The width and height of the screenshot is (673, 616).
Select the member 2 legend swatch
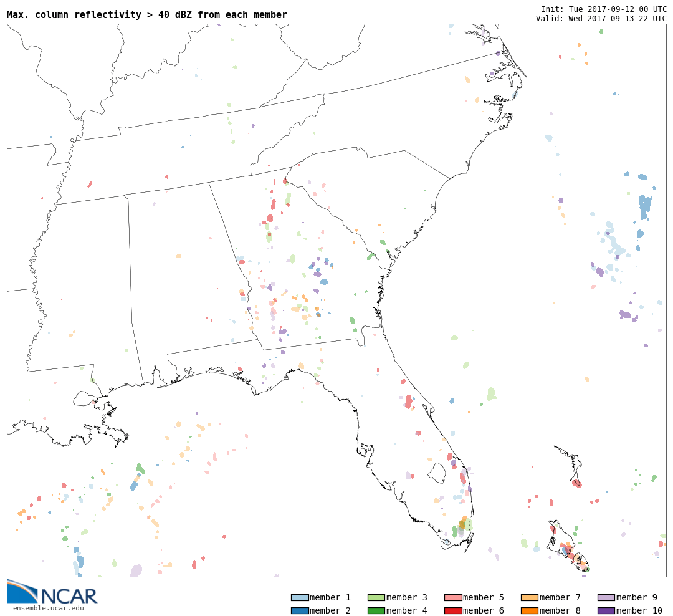(300, 610)
